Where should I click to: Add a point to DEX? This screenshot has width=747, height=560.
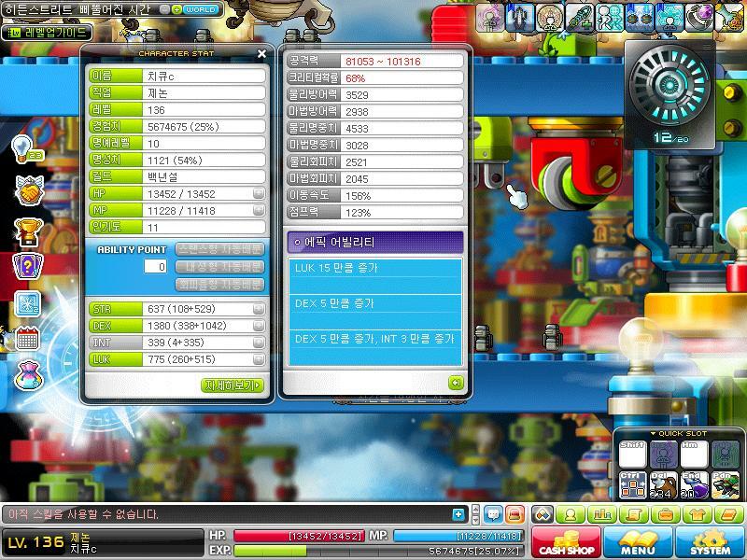coord(259,326)
